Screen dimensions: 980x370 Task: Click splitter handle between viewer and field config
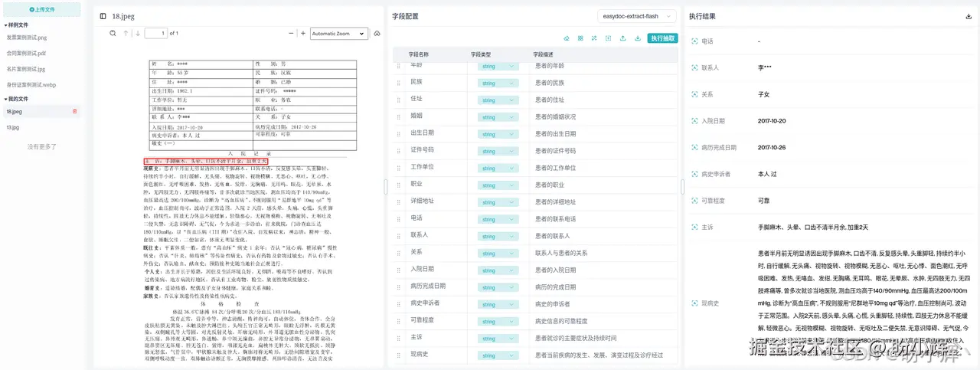click(386, 187)
